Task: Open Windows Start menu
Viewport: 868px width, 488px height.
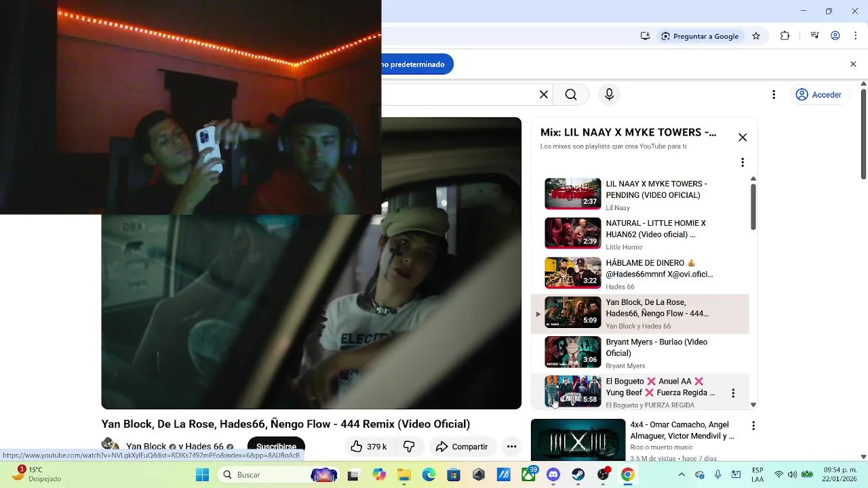Action: click(x=202, y=474)
